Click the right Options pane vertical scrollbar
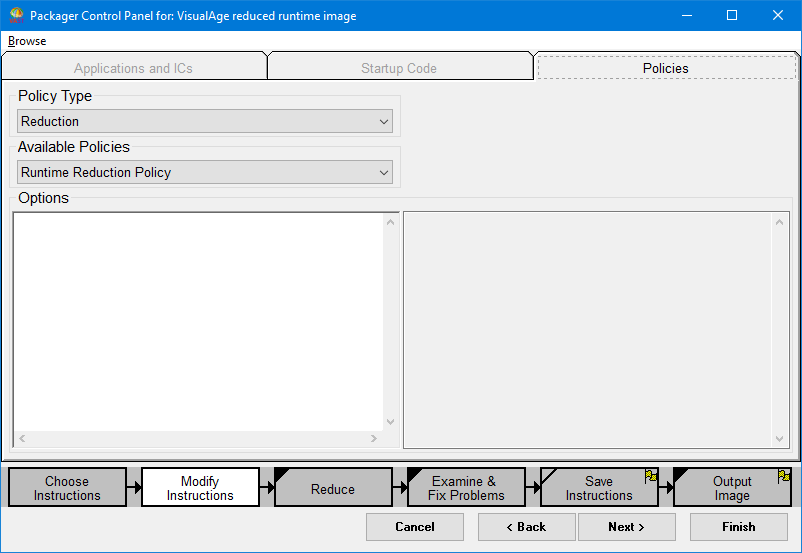Viewport: 802px width, 553px height. coord(780,330)
